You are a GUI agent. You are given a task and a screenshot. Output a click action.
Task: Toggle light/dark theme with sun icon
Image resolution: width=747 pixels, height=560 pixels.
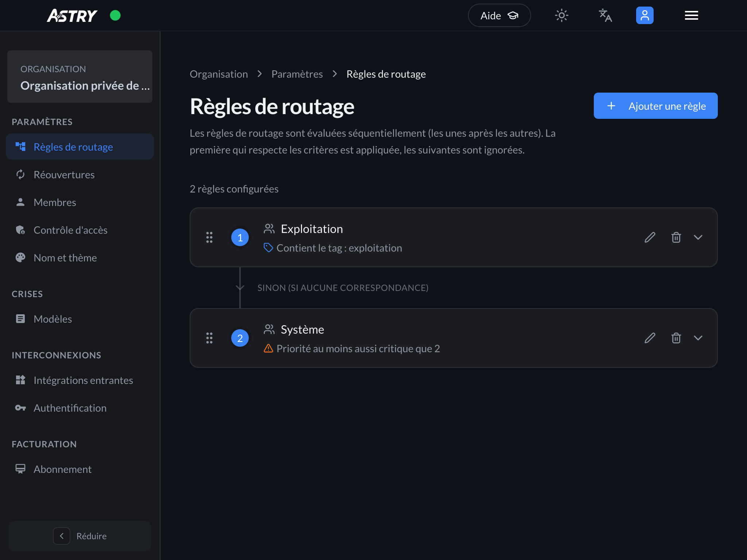561,16
